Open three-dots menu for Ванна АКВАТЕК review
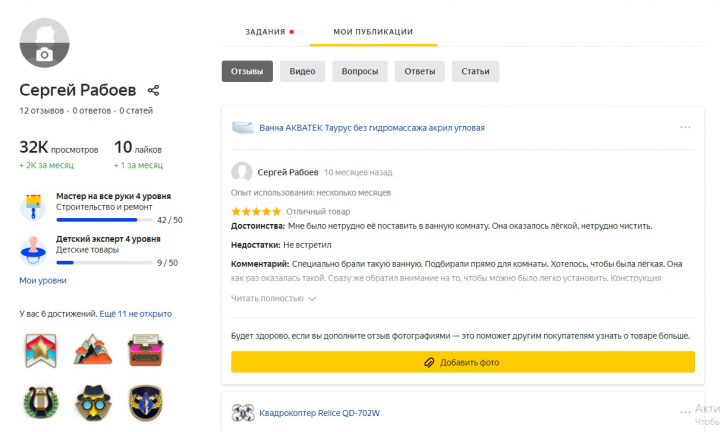The image size is (720, 432). 685,127
